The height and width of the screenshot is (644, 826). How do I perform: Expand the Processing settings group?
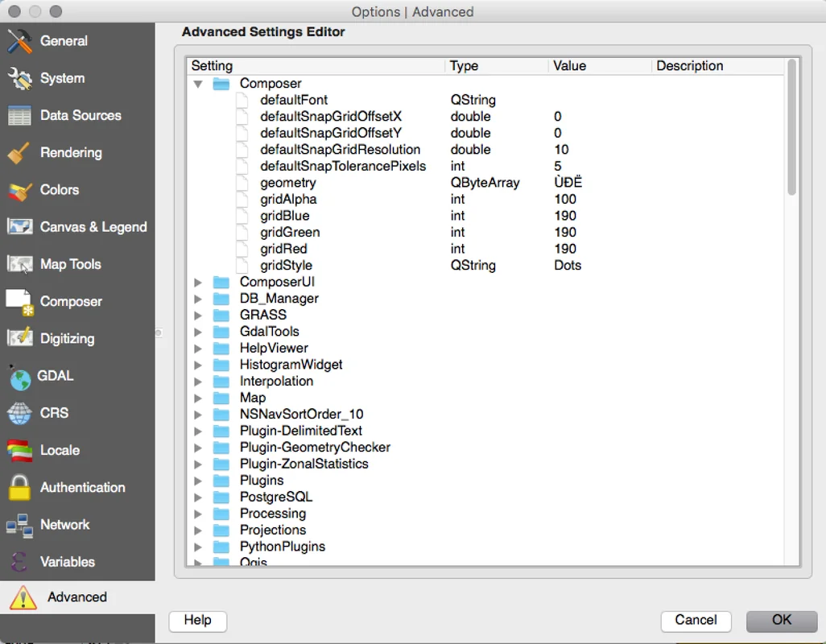(x=198, y=514)
